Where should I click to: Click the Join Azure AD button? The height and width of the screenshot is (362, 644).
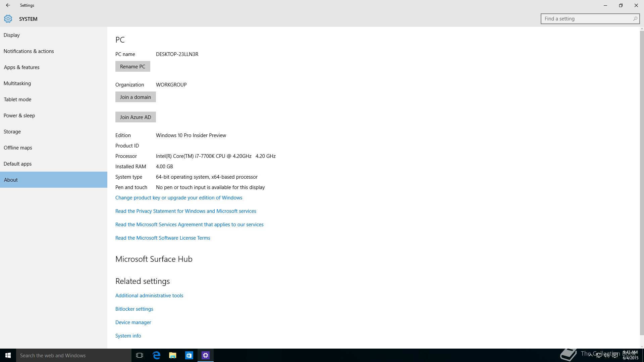click(x=136, y=117)
